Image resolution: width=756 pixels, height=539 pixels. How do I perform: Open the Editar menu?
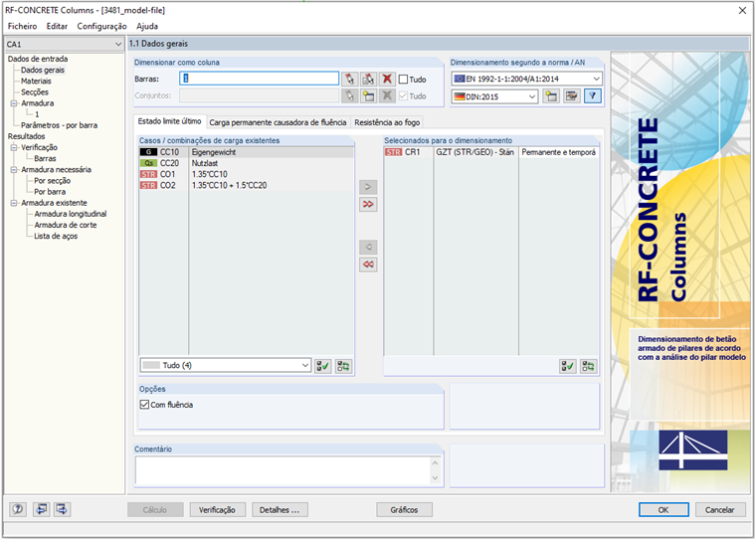coord(57,26)
